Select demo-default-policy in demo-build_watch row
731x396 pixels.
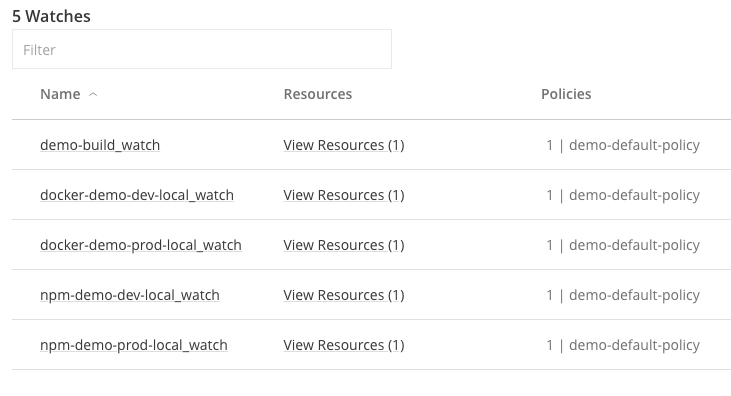click(x=634, y=145)
